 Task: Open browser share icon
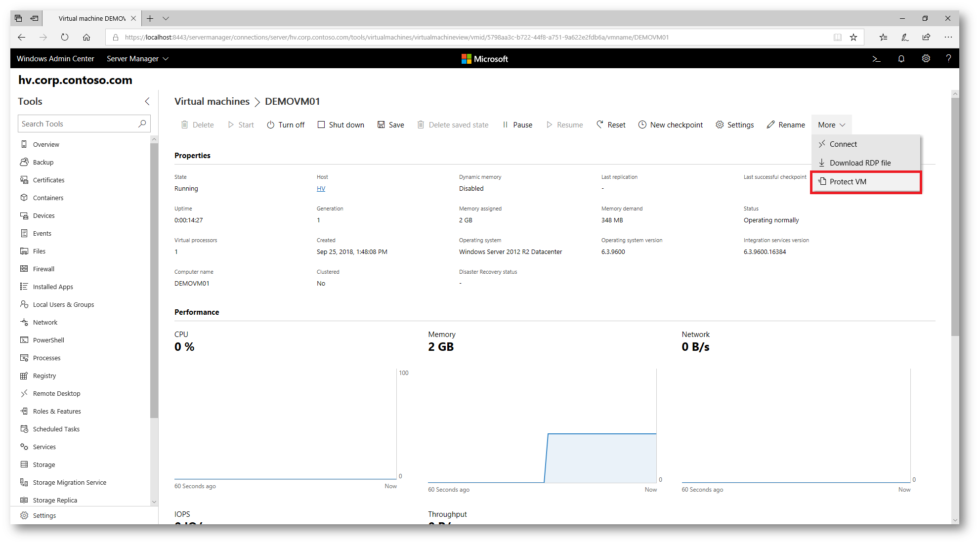pos(926,37)
